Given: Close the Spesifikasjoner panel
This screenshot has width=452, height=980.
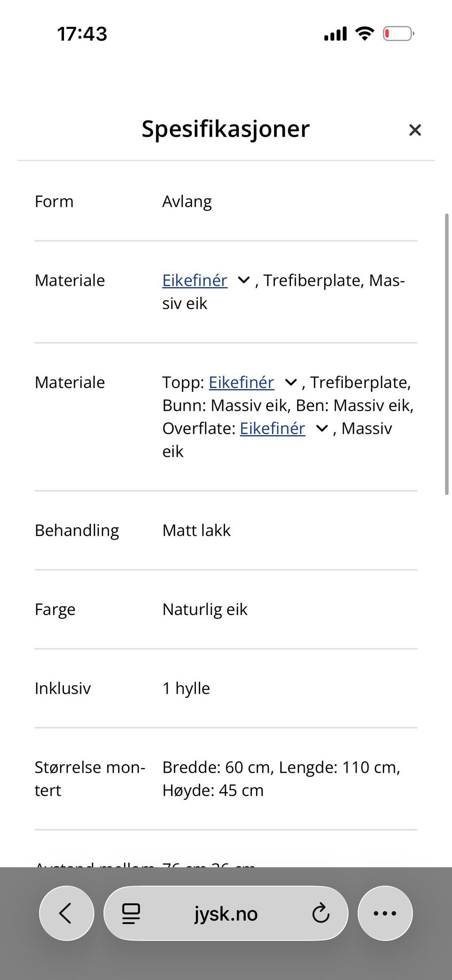Looking at the screenshot, I should [x=415, y=130].
